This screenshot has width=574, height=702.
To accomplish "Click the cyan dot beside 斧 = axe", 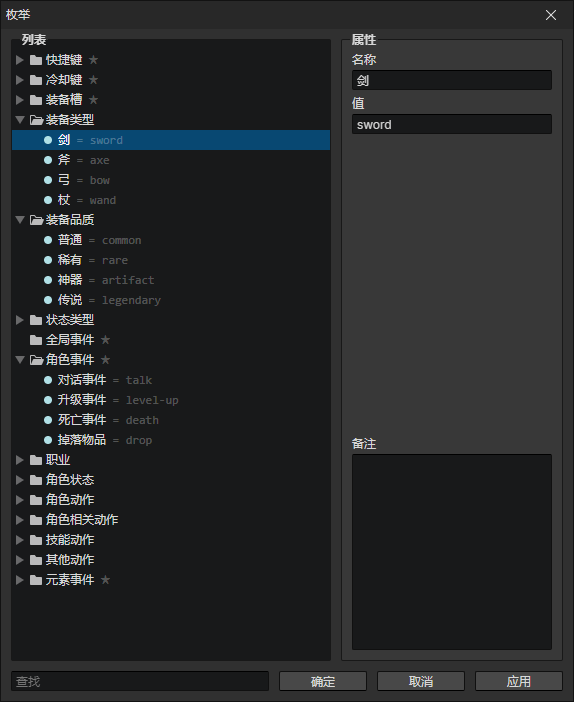I will pyautogui.click(x=48, y=160).
